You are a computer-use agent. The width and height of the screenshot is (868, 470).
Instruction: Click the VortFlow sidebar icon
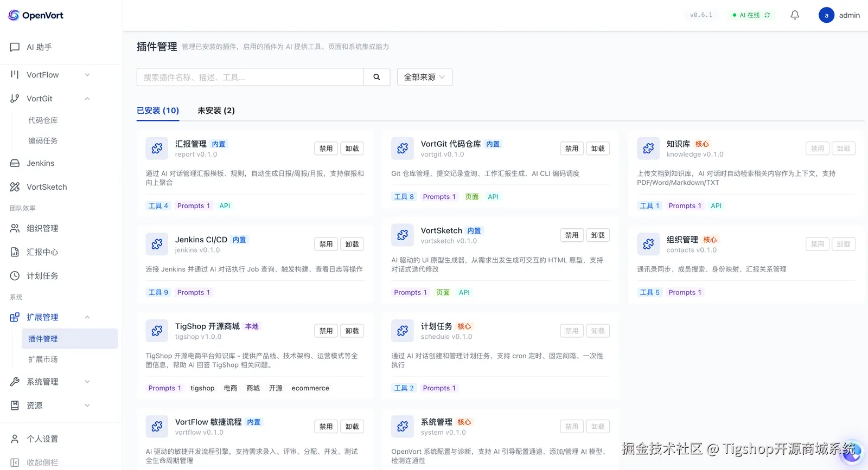pos(15,75)
